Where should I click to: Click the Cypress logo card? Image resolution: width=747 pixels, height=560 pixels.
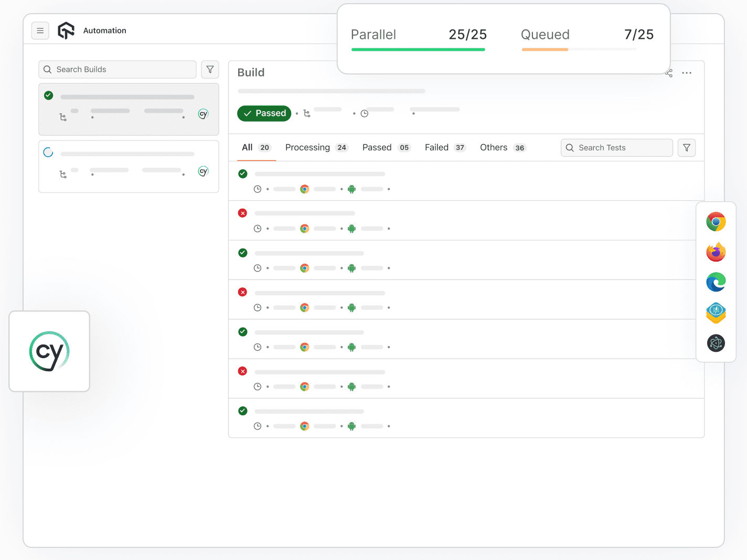[49, 351]
